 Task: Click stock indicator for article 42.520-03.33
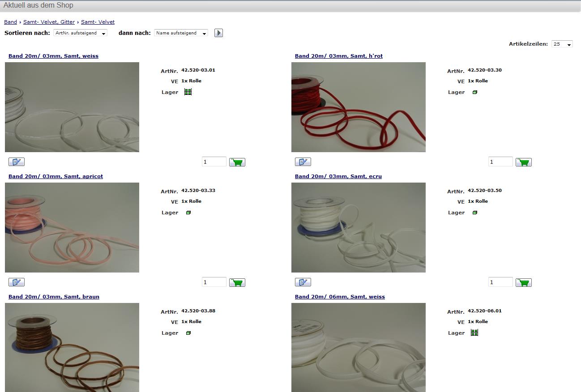point(188,213)
